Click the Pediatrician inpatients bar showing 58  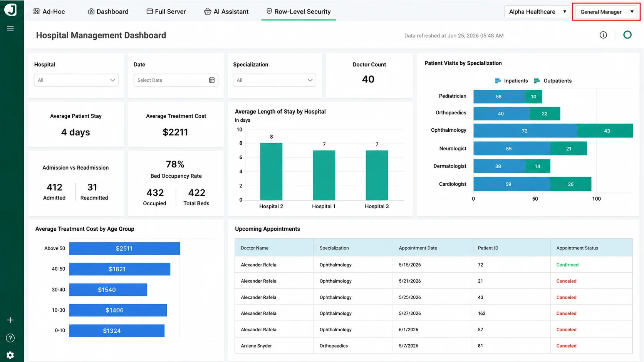point(499,97)
